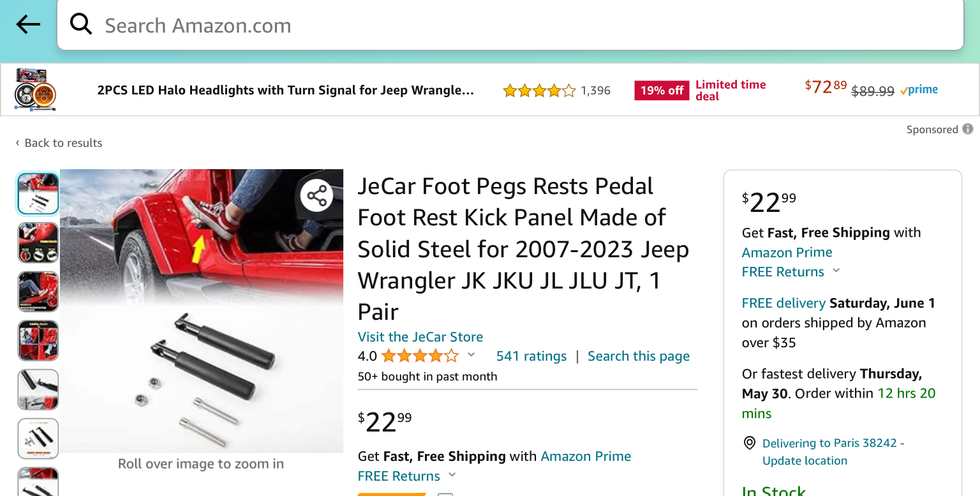
Task: Expand FREE Returns under the main price
Action: coord(452,475)
